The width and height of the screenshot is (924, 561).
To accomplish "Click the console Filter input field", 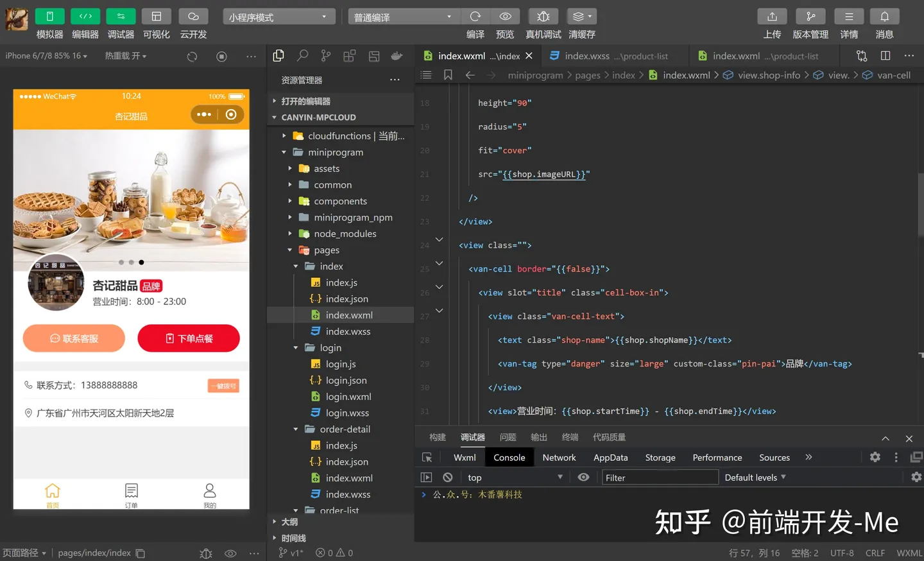I will pos(660,478).
